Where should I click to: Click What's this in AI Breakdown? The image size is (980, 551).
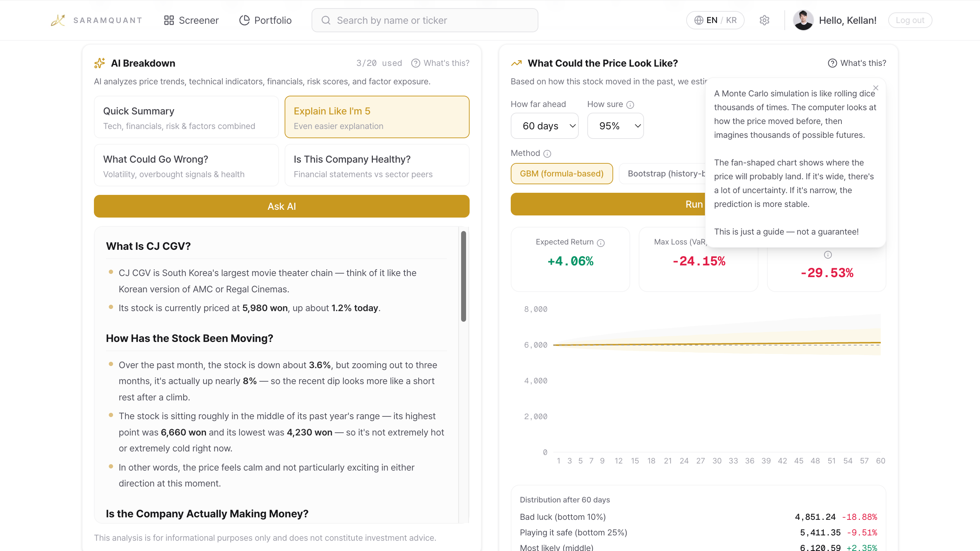pos(440,63)
